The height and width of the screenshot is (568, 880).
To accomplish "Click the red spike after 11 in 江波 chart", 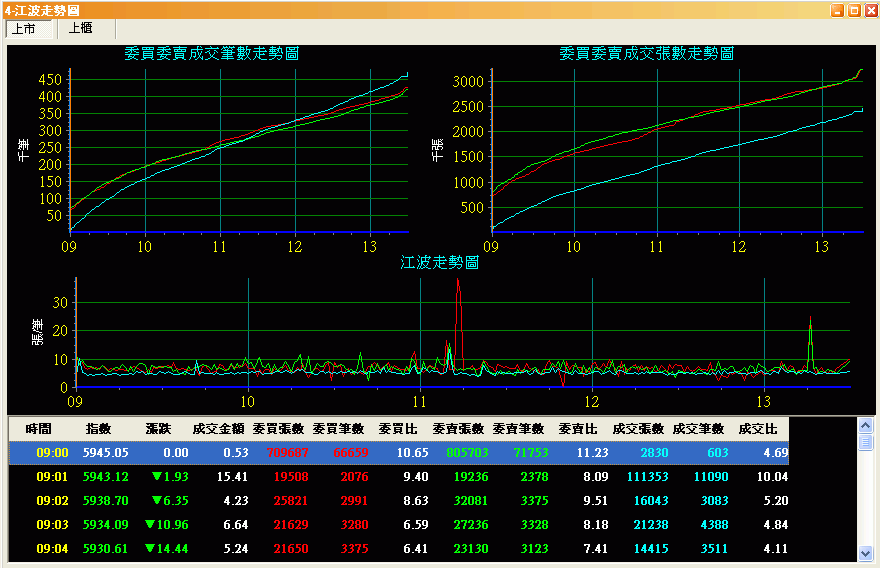I will [459, 323].
